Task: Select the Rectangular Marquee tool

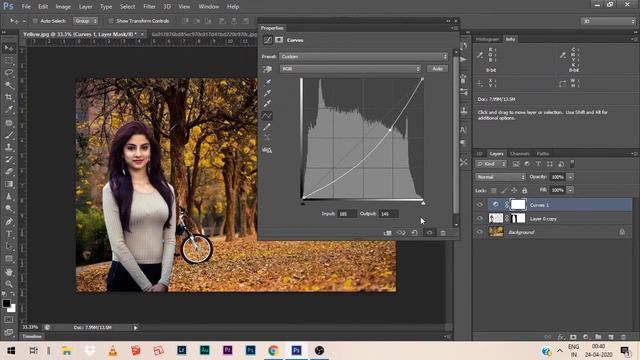Action: (9, 60)
